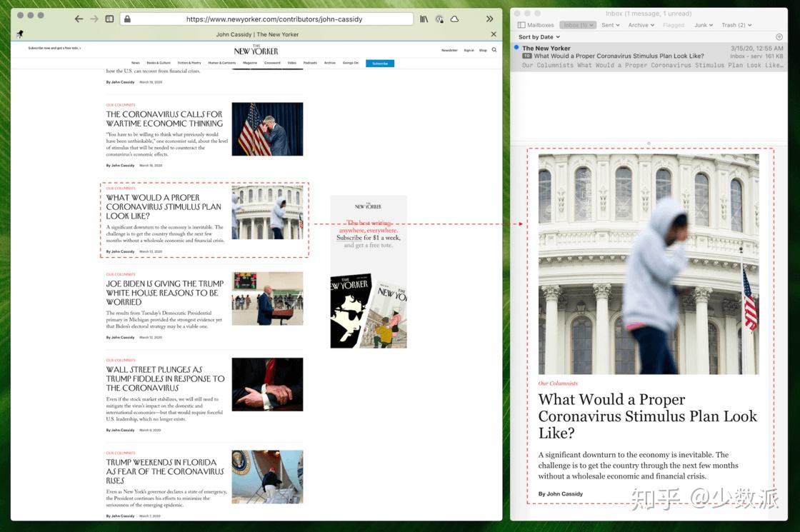800x532 pixels.
Task: Click the email preview article title
Action: 647,416
